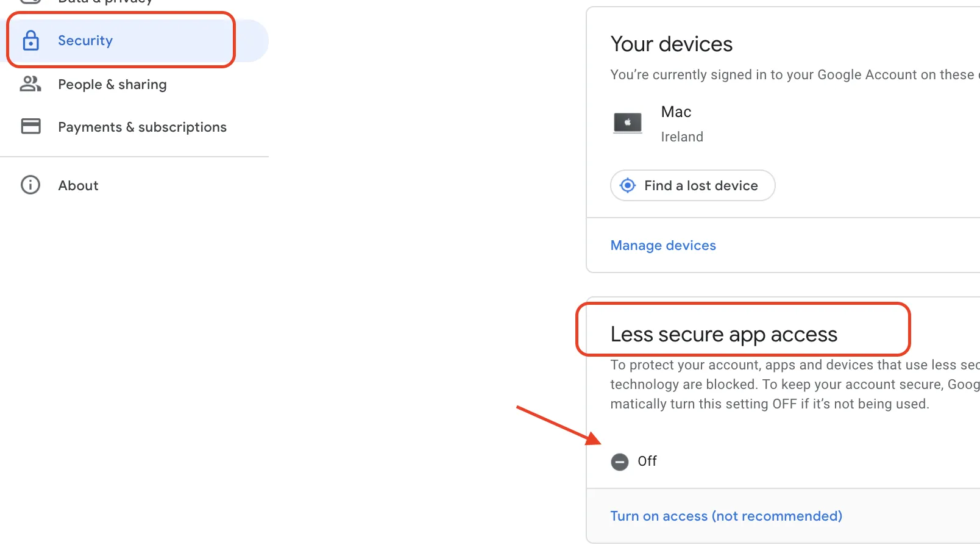Open the Security section label
The width and height of the screenshot is (980, 556).
[85, 41]
